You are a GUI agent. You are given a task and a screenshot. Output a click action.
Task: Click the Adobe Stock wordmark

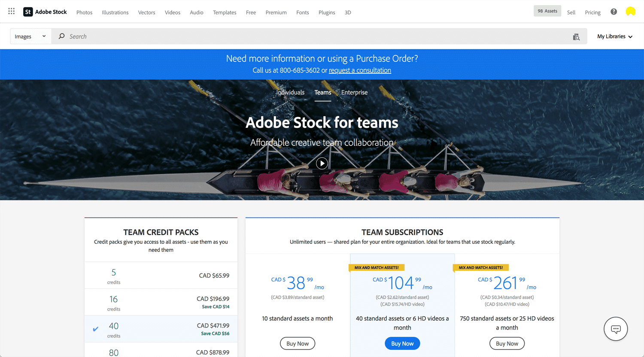(x=51, y=12)
